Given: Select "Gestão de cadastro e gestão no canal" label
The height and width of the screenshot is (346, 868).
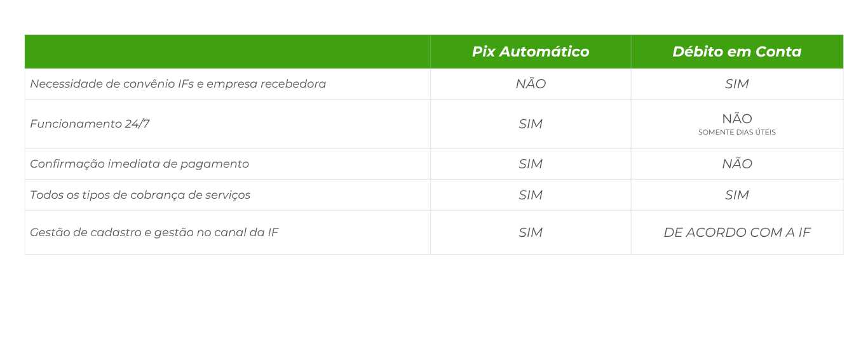Looking at the screenshot, I should click(x=154, y=232).
